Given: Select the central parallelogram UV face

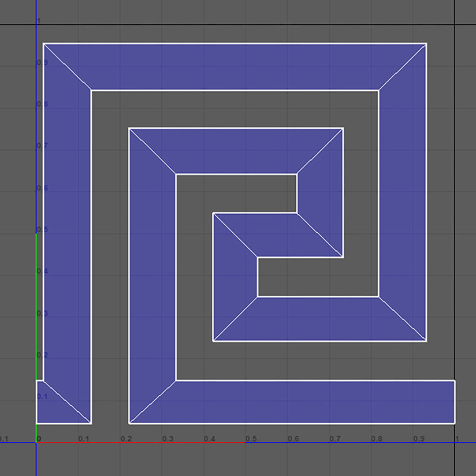Looking at the screenshot, I should click(279, 235).
